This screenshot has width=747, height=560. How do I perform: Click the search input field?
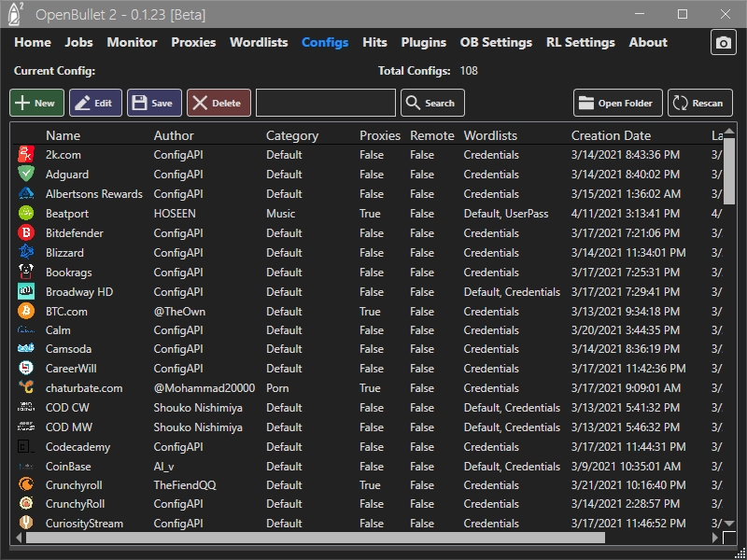point(325,103)
